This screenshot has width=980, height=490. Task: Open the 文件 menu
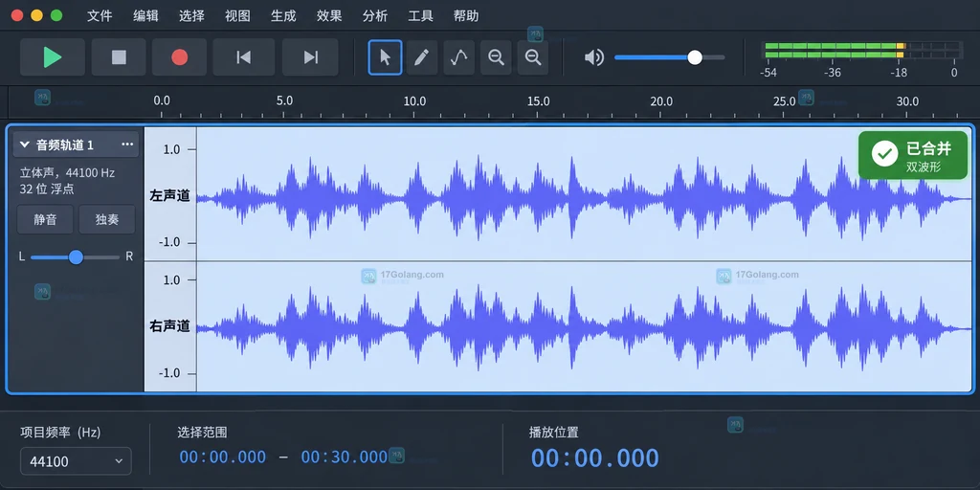(x=100, y=16)
